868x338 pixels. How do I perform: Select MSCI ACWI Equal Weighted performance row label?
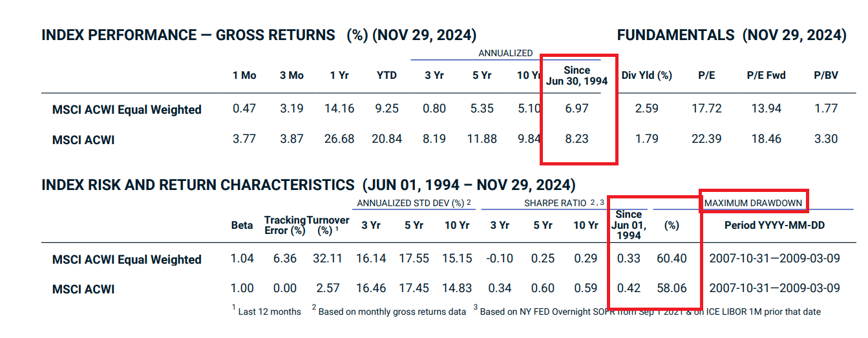(x=127, y=110)
